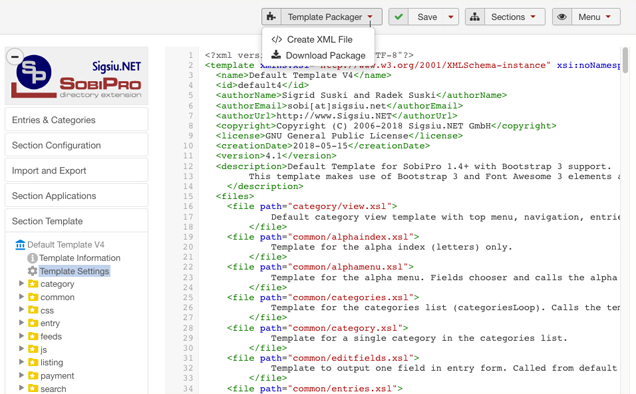Open the Save dropdown arrow
The image size is (636, 394).
[x=451, y=17]
